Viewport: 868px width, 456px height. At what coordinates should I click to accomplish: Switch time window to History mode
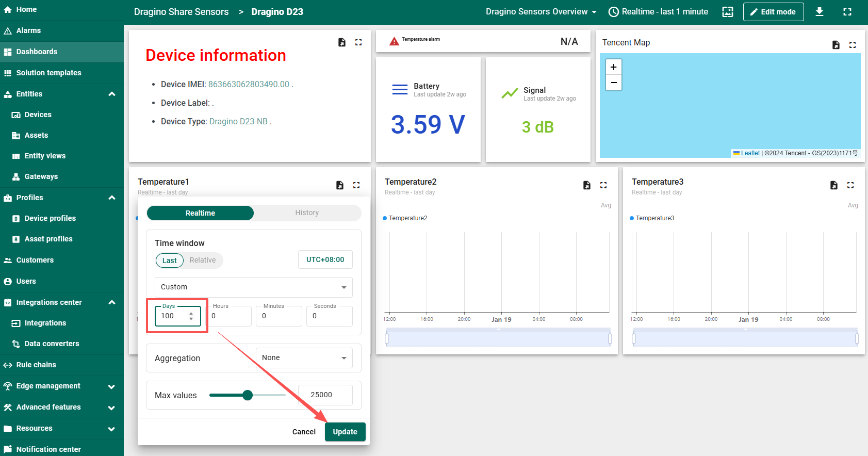(x=307, y=213)
